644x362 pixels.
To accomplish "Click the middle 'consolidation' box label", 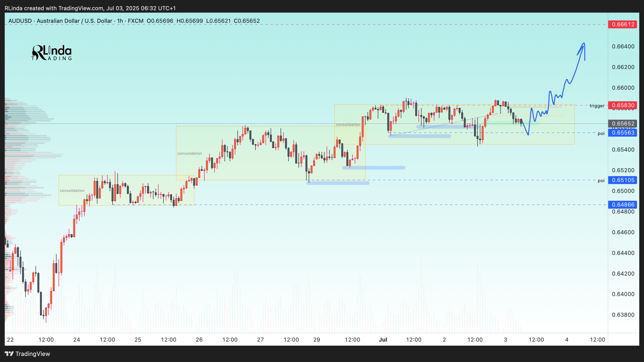I will [189, 153].
